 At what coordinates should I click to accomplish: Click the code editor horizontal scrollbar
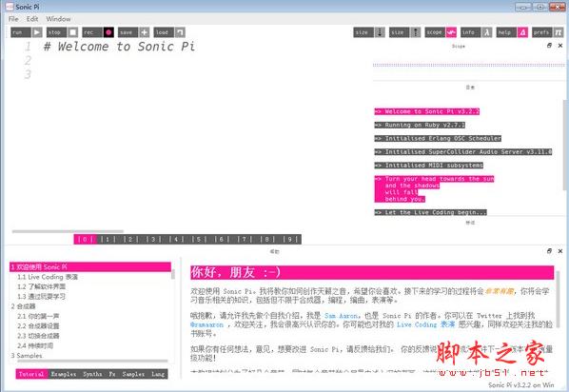coord(68,231)
